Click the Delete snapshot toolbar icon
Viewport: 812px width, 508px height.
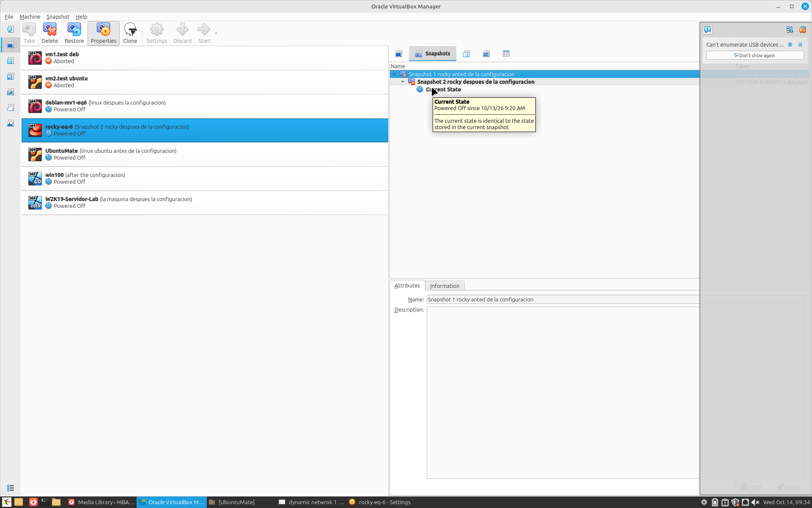click(x=49, y=30)
